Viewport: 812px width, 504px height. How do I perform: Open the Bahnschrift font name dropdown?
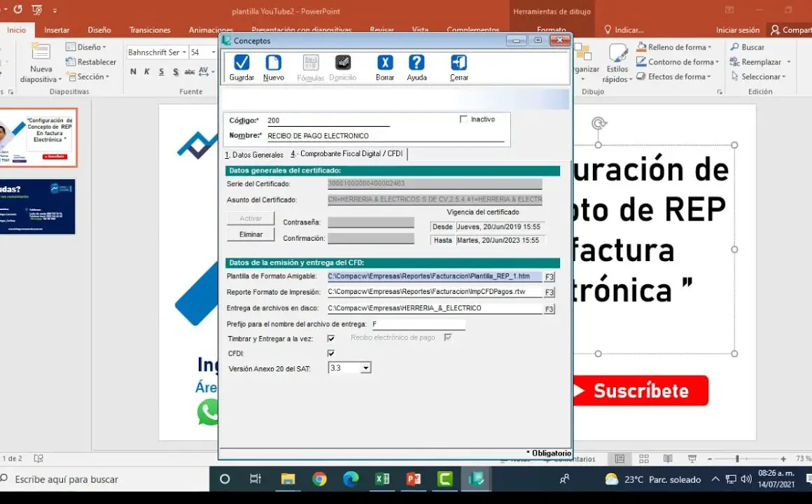point(184,52)
